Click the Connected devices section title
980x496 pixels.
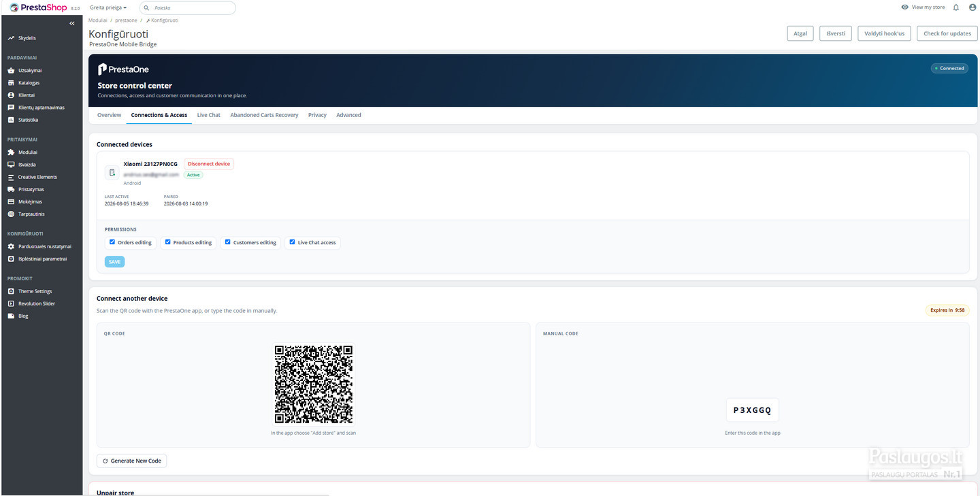[x=125, y=144]
